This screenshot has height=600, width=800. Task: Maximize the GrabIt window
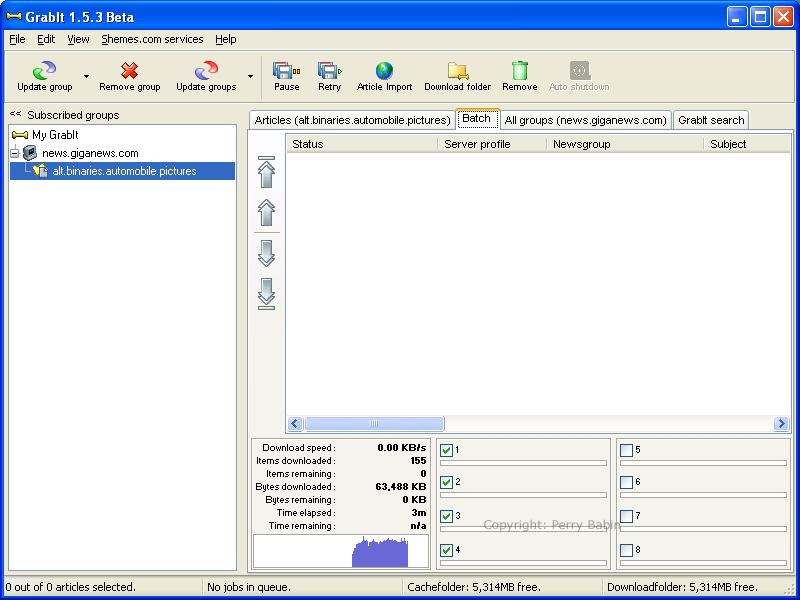click(760, 17)
